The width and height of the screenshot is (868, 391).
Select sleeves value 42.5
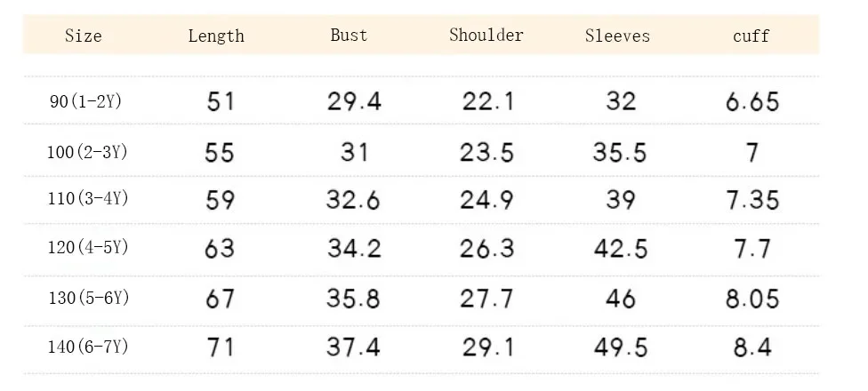click(x=621, y=249)
